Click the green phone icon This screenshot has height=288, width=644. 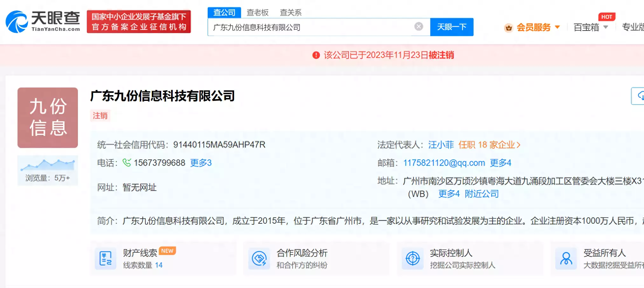127,163
